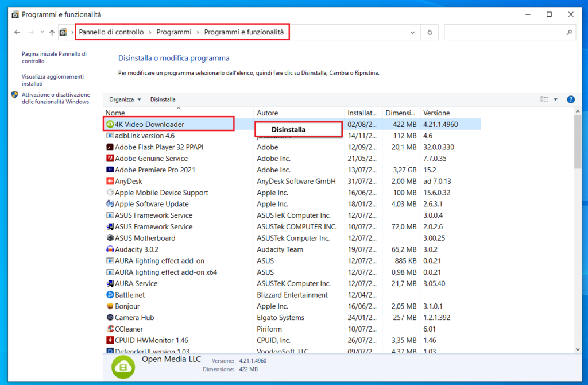Open "Visualizza aggiornamenti installati" link
This screenshot has height=385, width=588.
(52, 80)
